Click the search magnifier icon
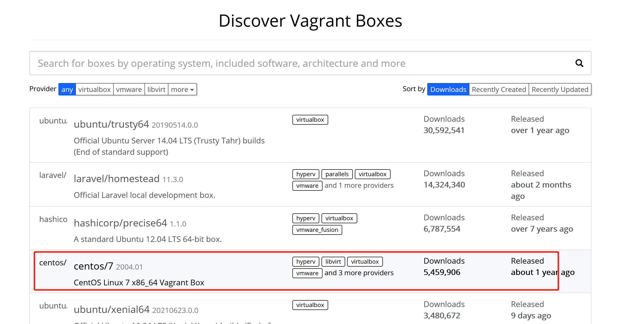Image resolution: width=644 pixels, height=324 pixels. [x=579, y=63]
